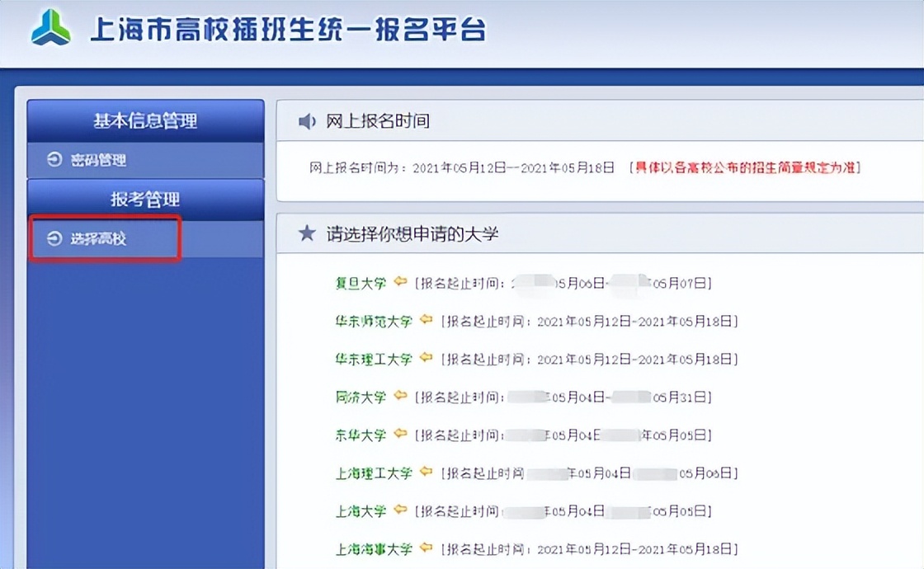
Task: Click the arrow icon next to 上海理工大学
Action: click(427, 472)
